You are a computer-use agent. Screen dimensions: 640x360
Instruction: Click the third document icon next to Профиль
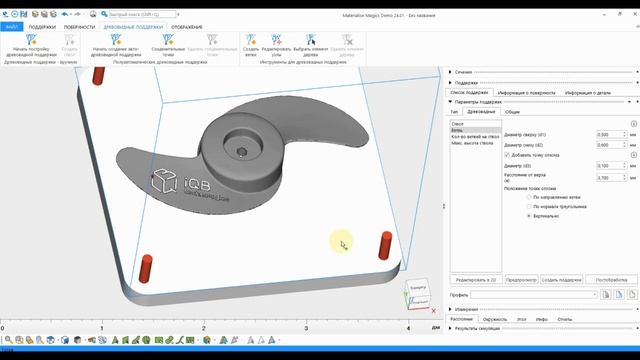632,295
